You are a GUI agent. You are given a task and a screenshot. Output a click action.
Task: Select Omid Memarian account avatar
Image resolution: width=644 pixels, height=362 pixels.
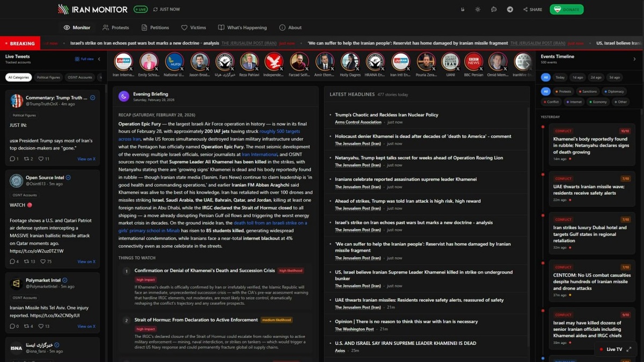(x=497, y=62)
